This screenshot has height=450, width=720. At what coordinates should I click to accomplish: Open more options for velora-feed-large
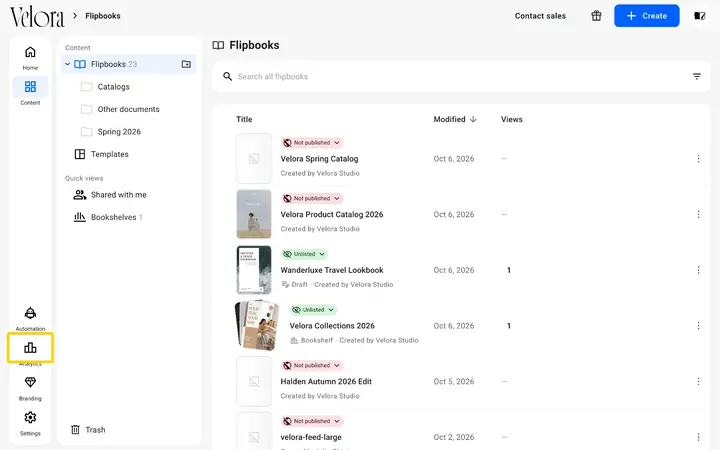point(698,437)
